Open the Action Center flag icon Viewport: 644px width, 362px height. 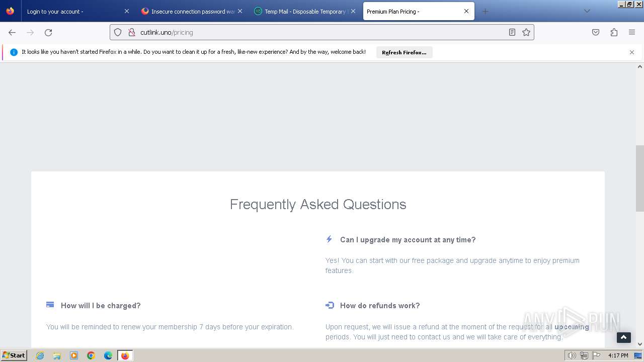(x=596, y=355)
